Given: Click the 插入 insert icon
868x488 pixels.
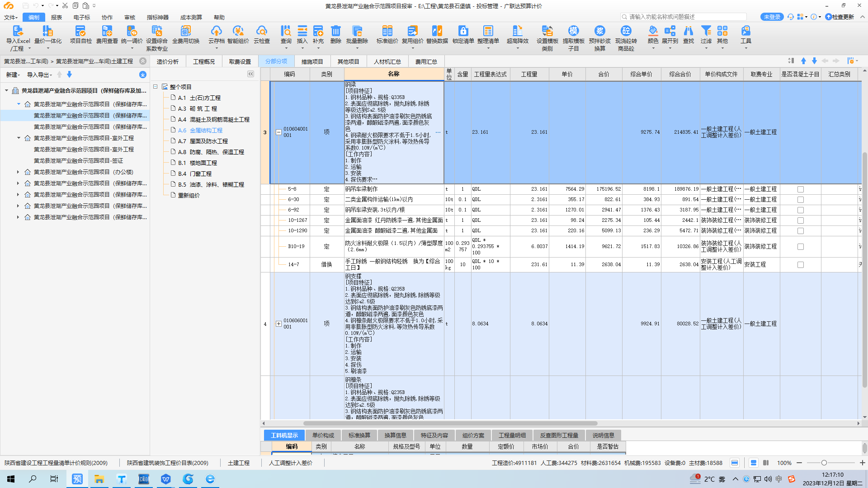Looking at the screenshot, I should click(302, 31).
